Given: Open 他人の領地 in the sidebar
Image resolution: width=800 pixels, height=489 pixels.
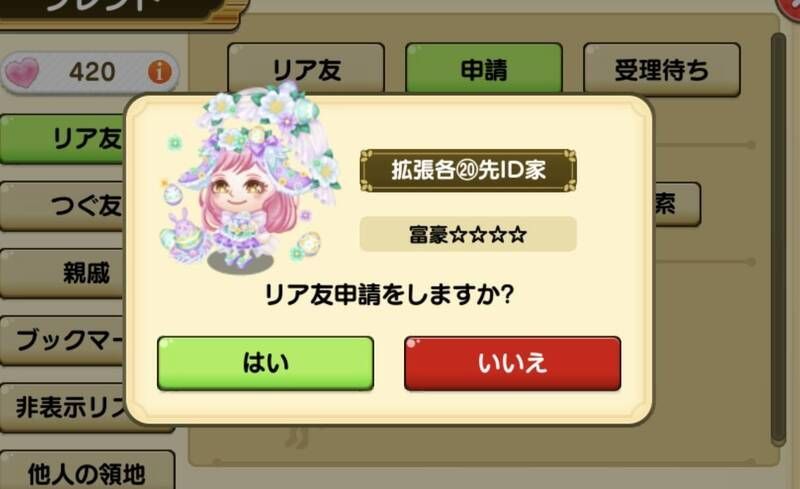Looking at the screenshot, I should 87,473.
